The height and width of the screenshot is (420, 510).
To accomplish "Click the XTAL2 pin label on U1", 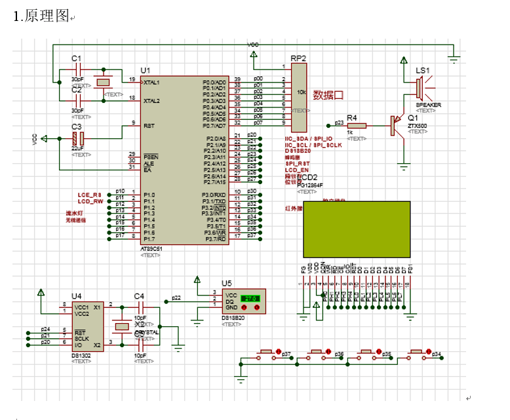I will coord(151,101).
